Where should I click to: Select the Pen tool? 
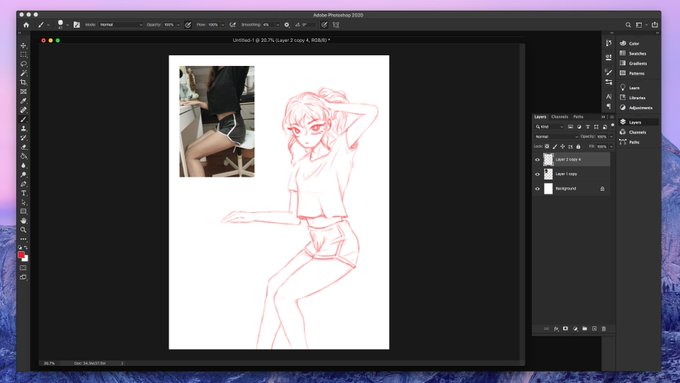click(x=23, y=184)
